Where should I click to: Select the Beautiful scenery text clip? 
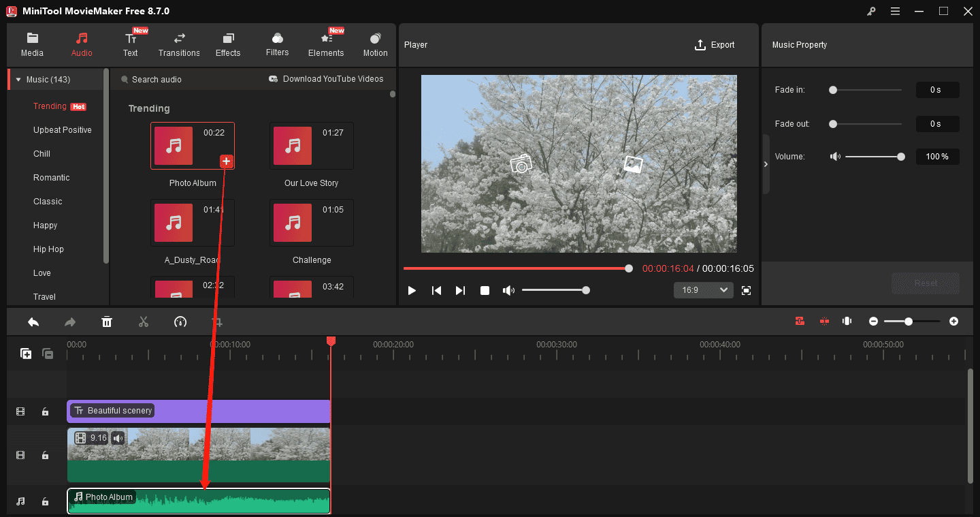(199, 411)
